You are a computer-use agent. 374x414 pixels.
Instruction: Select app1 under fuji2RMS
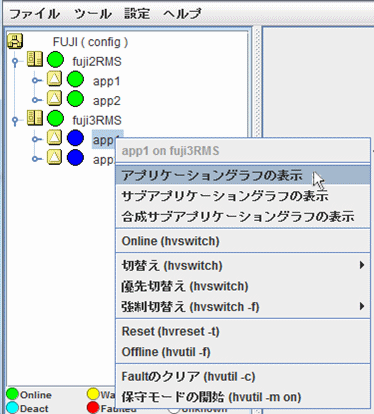[x=106, y=81]
